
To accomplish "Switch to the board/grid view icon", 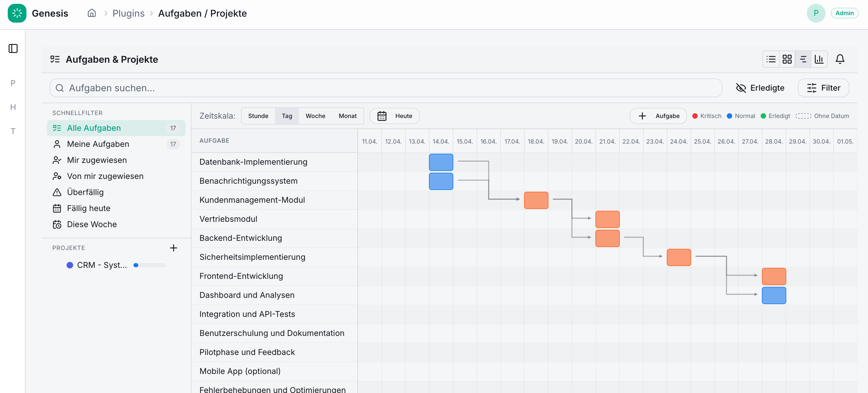I will pyautogui.click(x=787, y=59).
